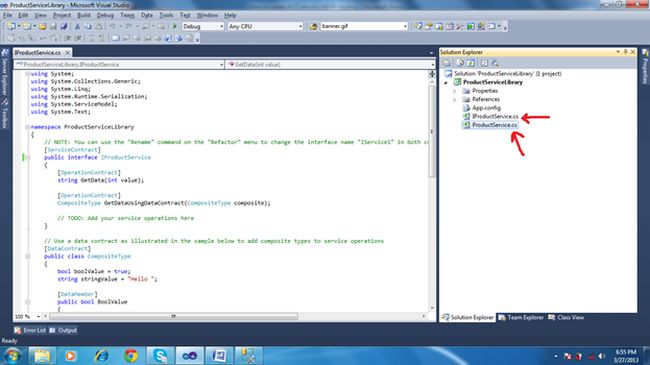Click the editor horizontal scrollbar thumb
The width and height of the screenshot is (650, 365).
coord(173,316)
